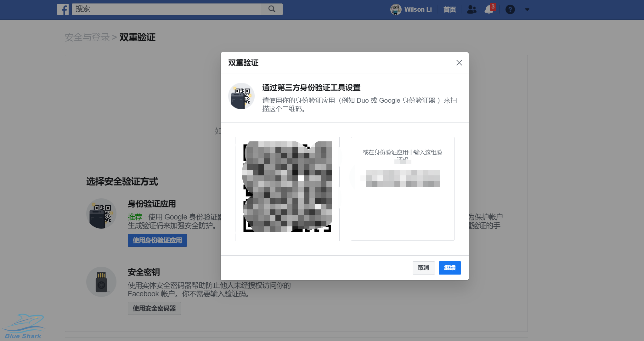The image size is (644, 341).
Task: Click the 身份验证应用 heading
Action: tap(152, 204)
